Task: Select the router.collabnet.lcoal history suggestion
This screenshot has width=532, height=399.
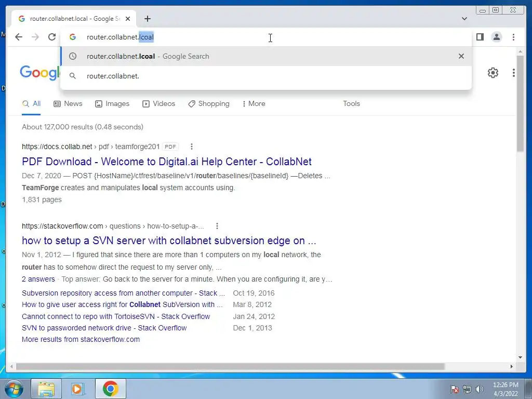Action: 266,56
